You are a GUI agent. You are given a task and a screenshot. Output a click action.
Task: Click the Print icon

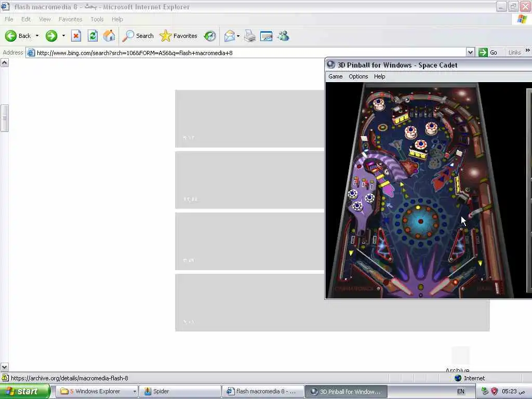[250, 36]
